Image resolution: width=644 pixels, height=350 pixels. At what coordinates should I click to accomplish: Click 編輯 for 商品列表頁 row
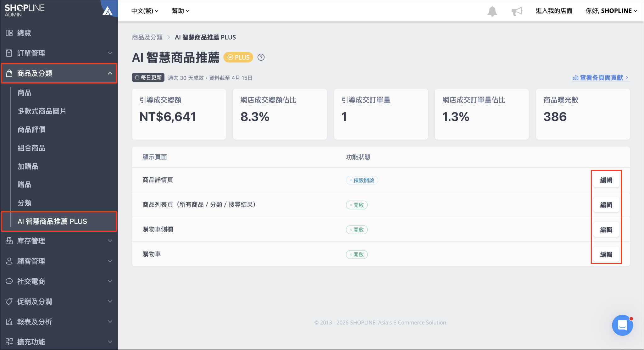606,205
